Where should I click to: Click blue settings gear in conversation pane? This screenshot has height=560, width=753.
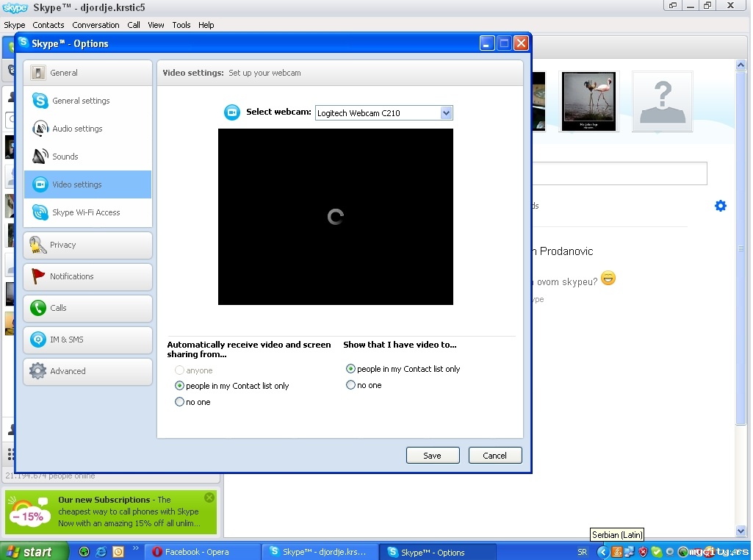721,206
